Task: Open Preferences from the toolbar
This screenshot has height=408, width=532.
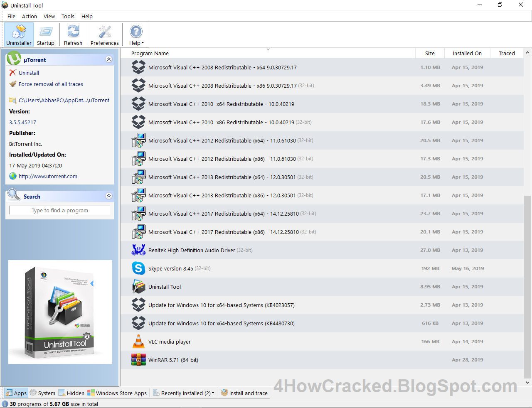Action: point(105,35)
